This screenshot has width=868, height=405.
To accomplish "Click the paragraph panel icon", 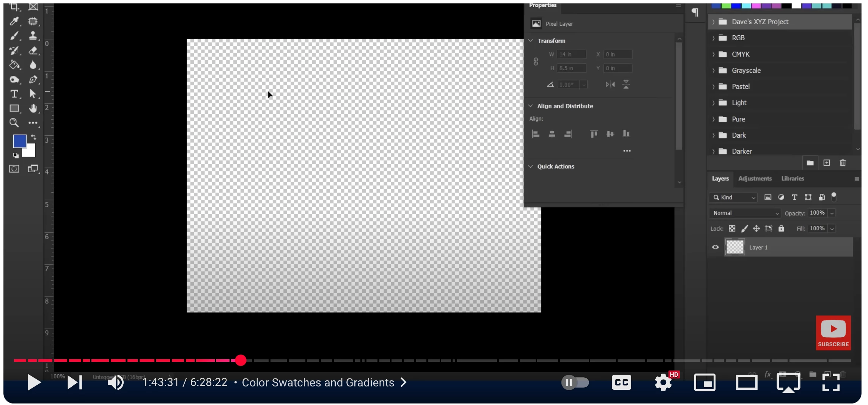I will click(695, 13).
